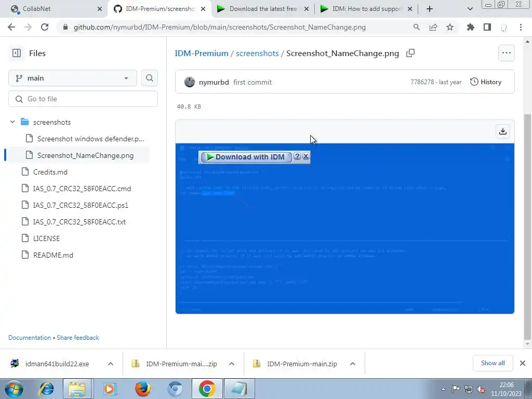The image size is (532, 399).
Task: Open Windows Media Player taskbar icon
Action: (x=110, y=389)
